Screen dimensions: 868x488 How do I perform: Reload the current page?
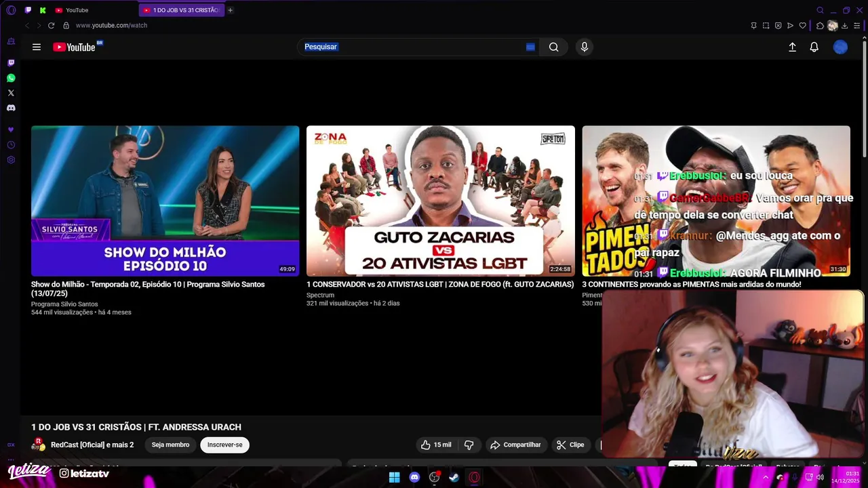click(x=51, y=26)
